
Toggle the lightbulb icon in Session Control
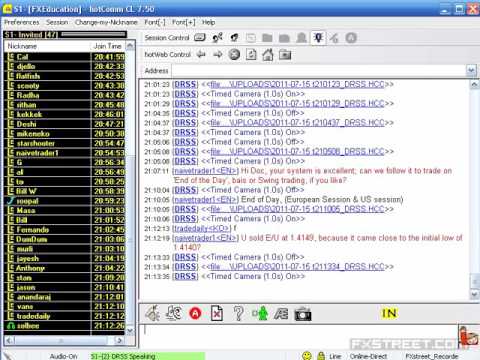coord(318,38)
